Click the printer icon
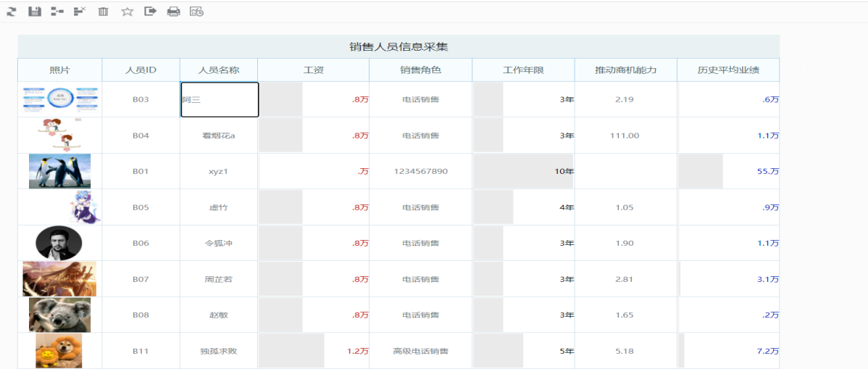The height and width of the screenshot is (369, 868). (x=174, y=11)
